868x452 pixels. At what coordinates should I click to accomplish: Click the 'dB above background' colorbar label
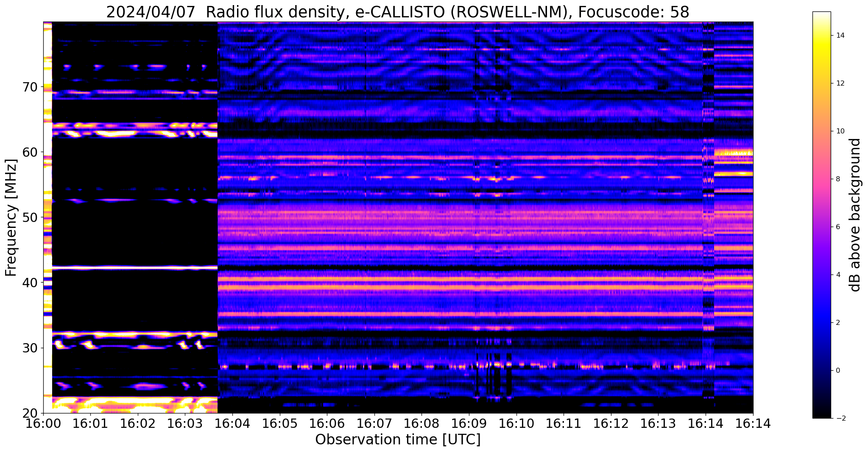(x=855, y=215)
